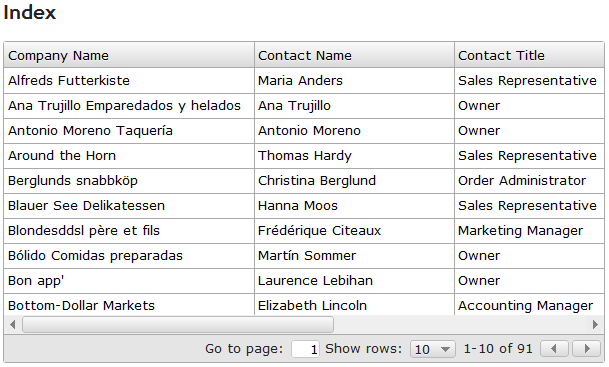Click the Order Administrator title cell

tap(529, 181)
